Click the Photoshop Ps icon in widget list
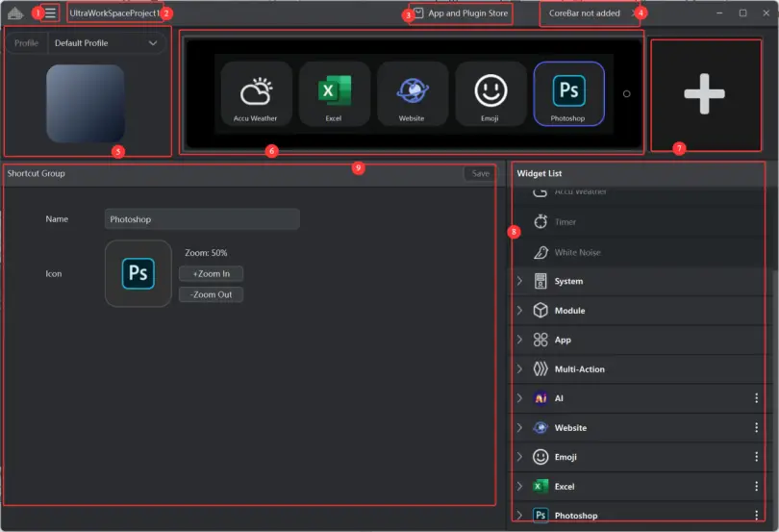Viewport: 779px width, 532px height. click(x=540, y=515)
